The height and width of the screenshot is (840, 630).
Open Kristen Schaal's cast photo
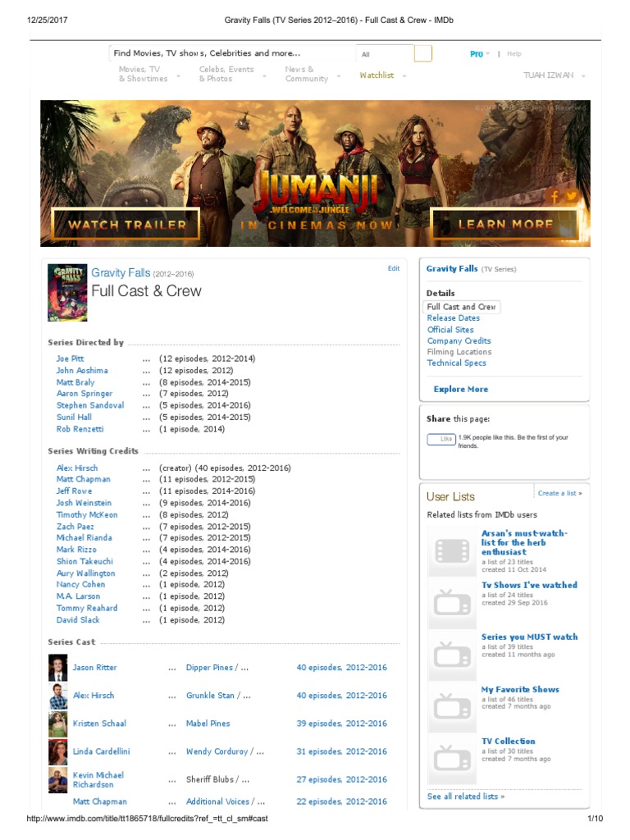tap(58, 724)
